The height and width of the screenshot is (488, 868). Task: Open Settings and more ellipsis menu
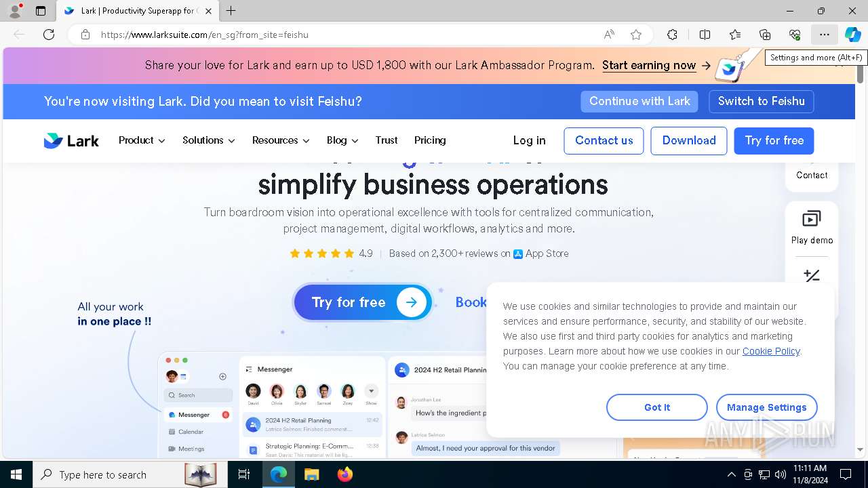[824, 35]
